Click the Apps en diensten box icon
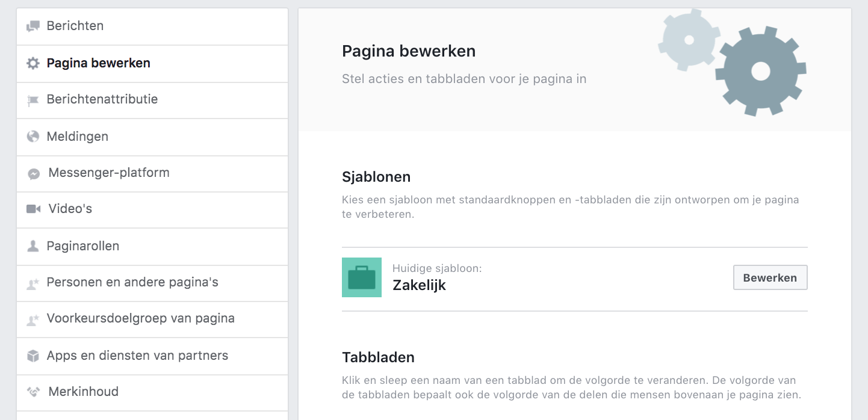This screenshot has height=420, width=868. (34, 356)
